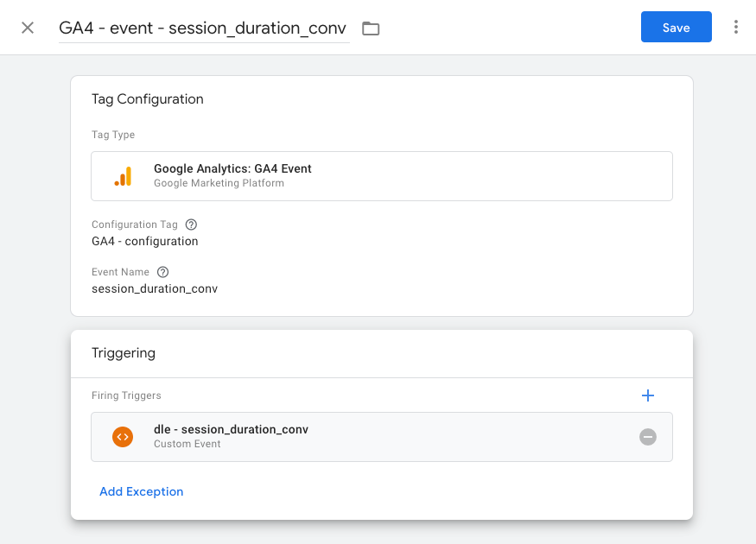This screenshot has width=756, height=544.
Task: Add Exception to triggering
Action: [x=142, y=491]
